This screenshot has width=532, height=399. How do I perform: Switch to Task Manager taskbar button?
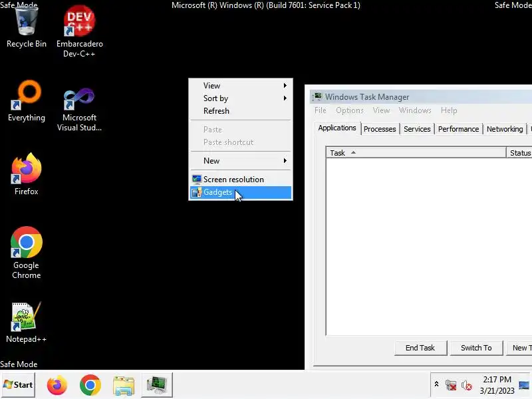tap(157, 385)
